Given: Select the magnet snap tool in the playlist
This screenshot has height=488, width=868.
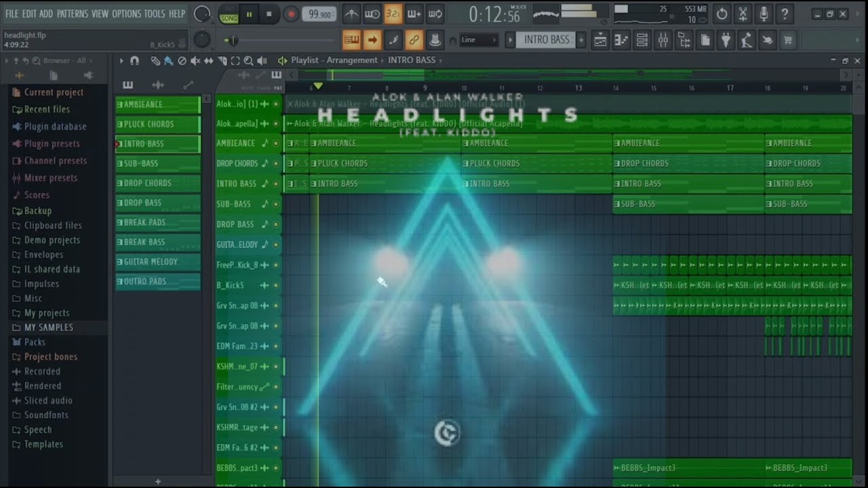Looking at the screenshot, I should pos(134,60).
